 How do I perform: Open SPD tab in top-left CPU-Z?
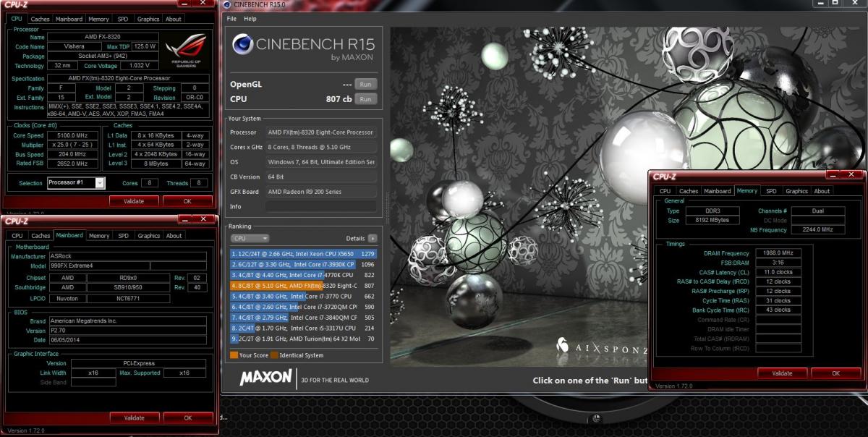click(x=124, y=20)
